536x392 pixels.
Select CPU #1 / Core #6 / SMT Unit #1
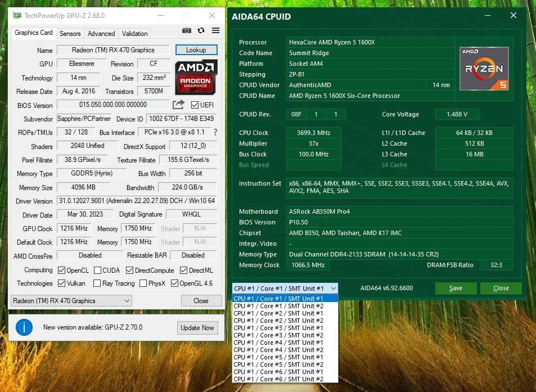click(285, 372)
